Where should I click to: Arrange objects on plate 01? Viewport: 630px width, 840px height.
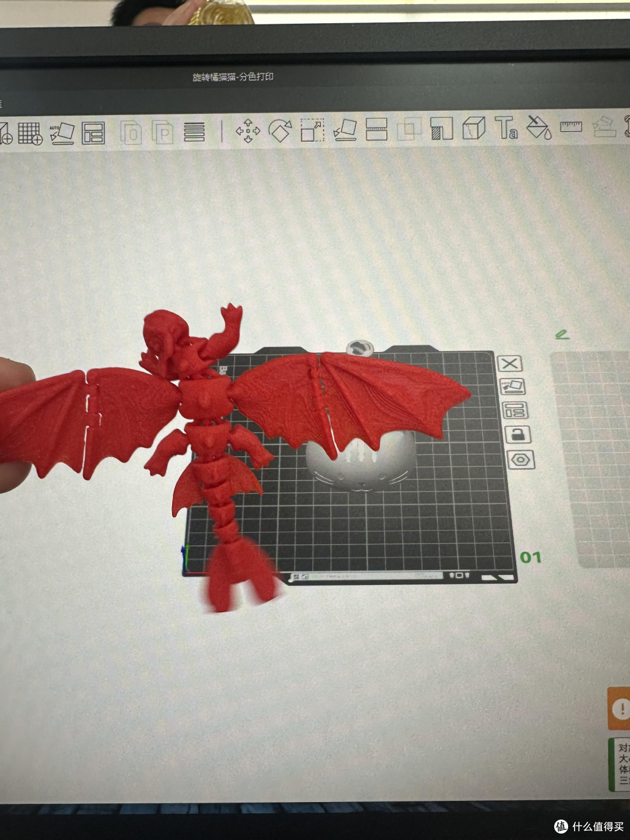point(514,410)
